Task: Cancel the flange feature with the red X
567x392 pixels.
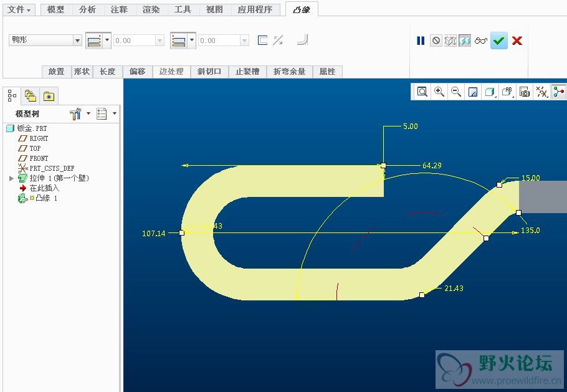Action: click(x=517, y=41)
